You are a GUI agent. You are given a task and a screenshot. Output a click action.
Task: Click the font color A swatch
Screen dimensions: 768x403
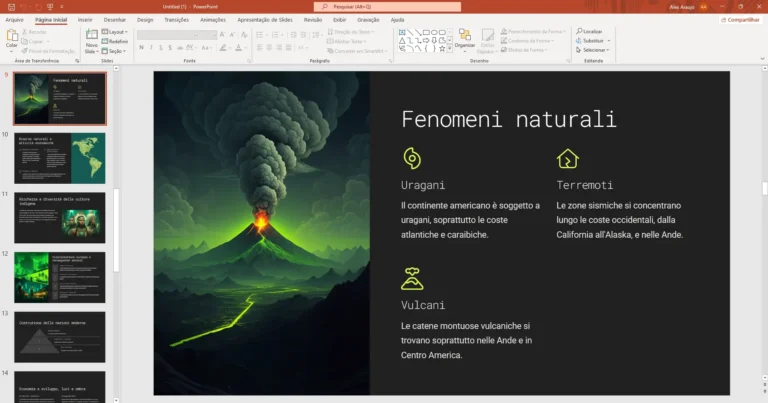239,47
